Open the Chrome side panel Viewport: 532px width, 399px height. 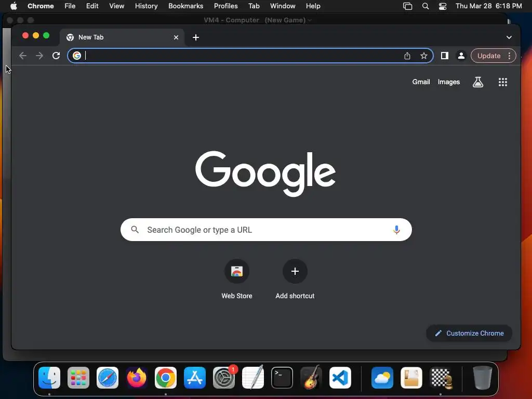pyautogui.click(x=445, y=56)
